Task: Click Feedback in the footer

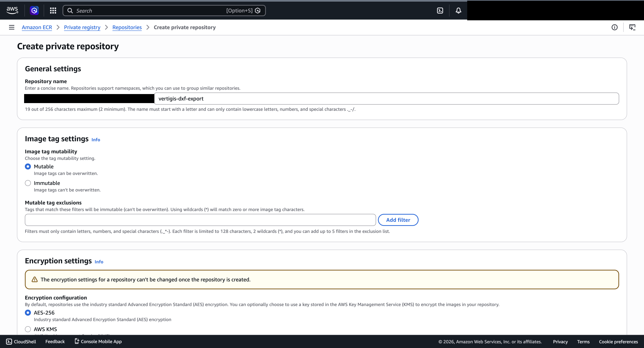Action: pyautogui.click(x=55, y=341)
